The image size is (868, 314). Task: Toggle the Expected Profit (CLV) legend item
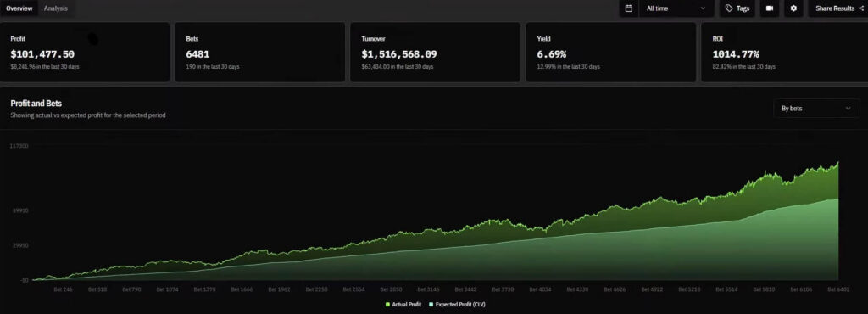(457, 304)
